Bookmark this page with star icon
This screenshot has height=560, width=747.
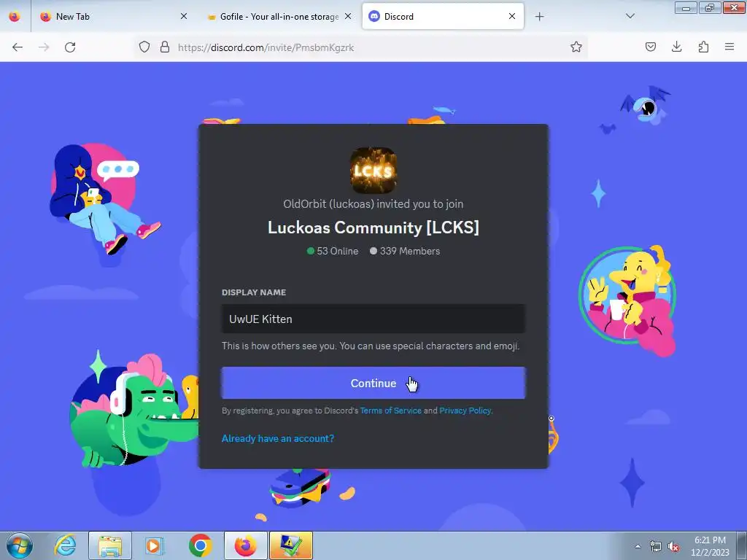click(x=576, y=47)
